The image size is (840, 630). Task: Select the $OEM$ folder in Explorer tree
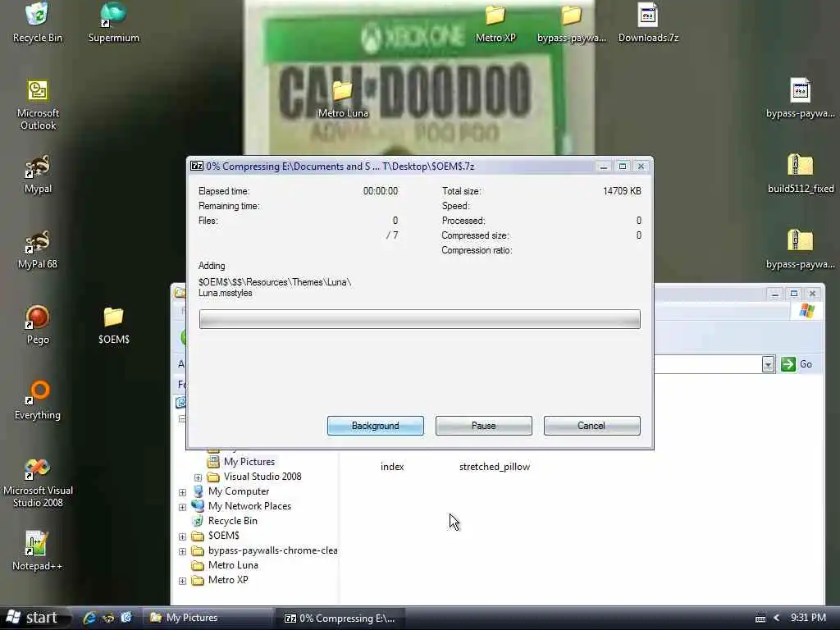(223, 536)
